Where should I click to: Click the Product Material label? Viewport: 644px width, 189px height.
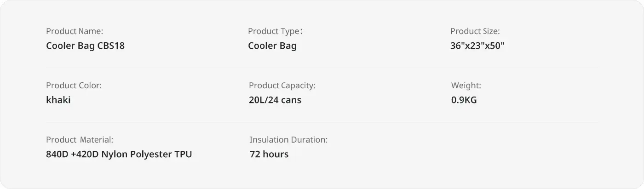(x=80, y=140)
